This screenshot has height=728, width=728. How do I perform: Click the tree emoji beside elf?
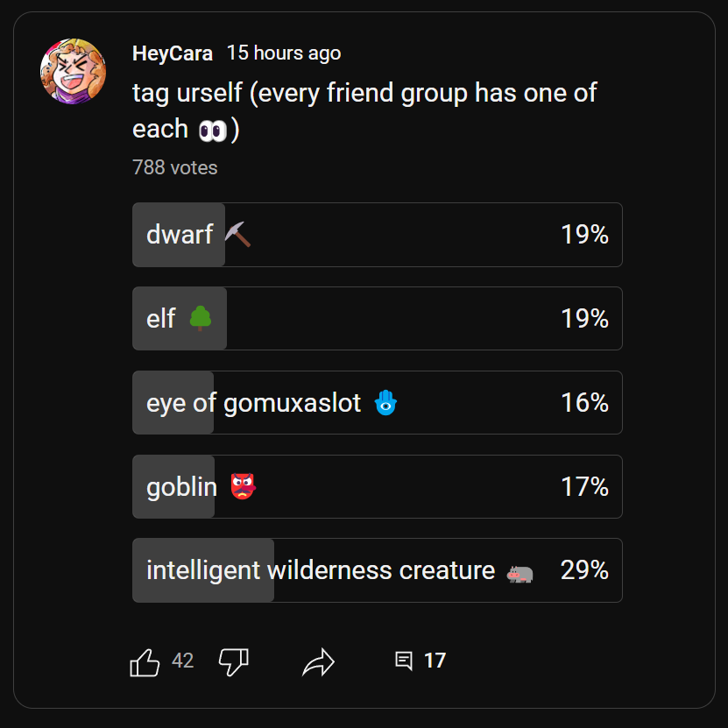[201, 318]
